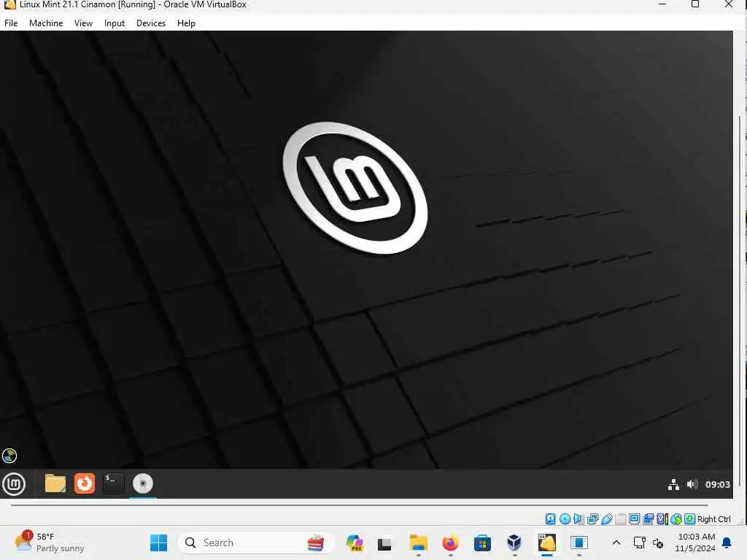Click the VirtualBox USB devices indicator

[607, 519]
